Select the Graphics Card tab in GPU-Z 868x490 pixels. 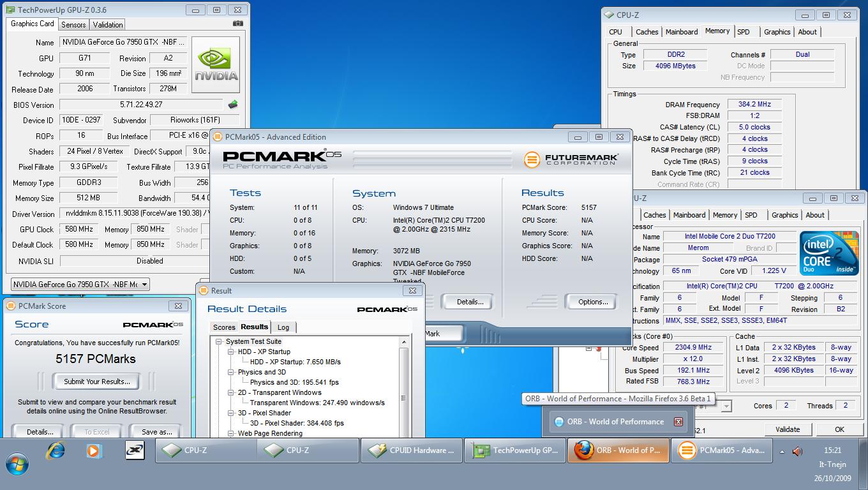[32, 24]
